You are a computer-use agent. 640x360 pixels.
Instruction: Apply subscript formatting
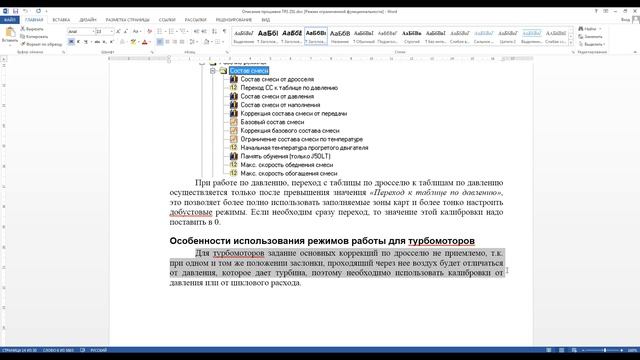point(104,42)
